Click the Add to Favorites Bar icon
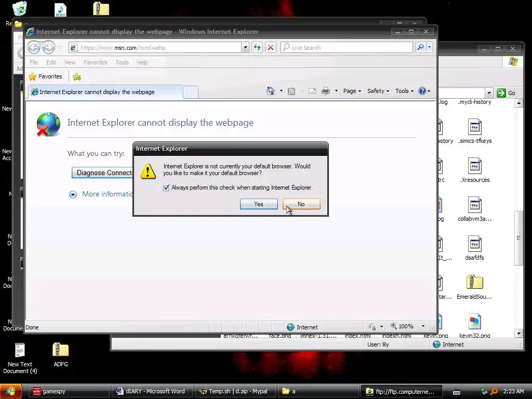The image size is (532, 399). click(77, 77)
